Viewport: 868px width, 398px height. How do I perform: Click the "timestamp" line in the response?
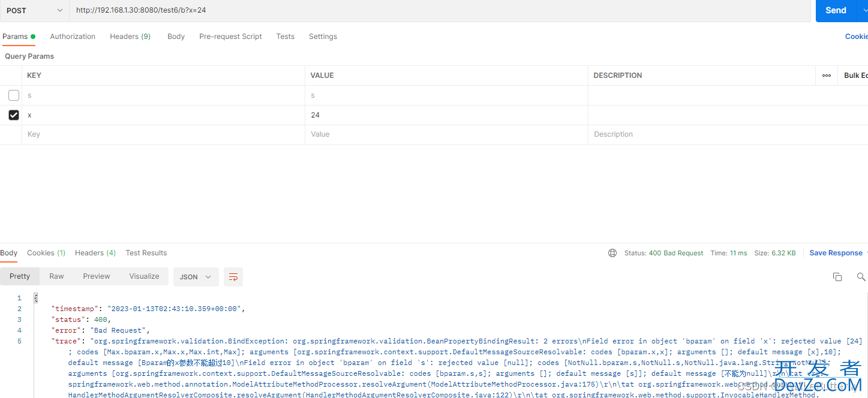pos(148,309)
